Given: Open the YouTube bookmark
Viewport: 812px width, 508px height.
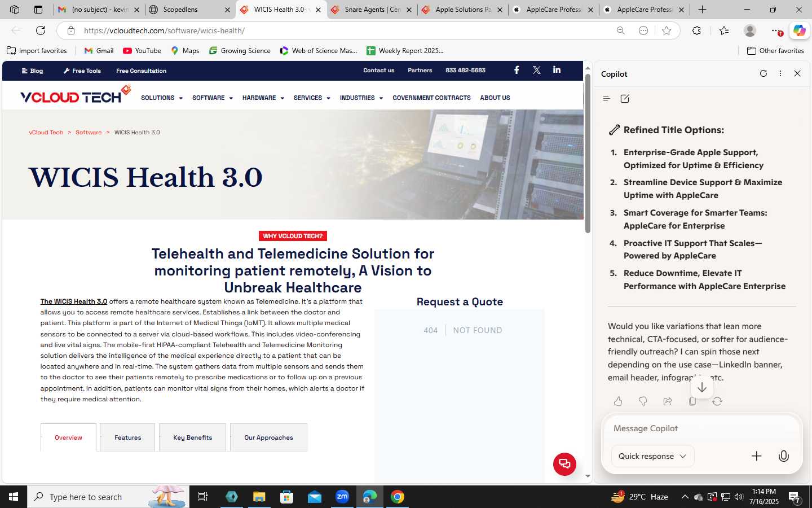Looking at the screenshot, I should click(142, 51).
